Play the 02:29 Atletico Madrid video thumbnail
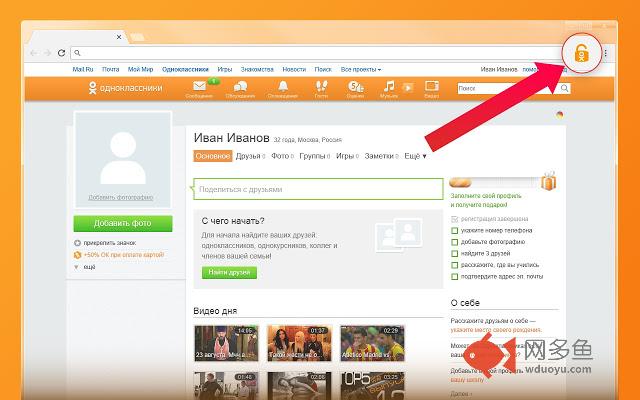This screenshot has width=640, height=400. pyautogui.click(x=372, y=343)
